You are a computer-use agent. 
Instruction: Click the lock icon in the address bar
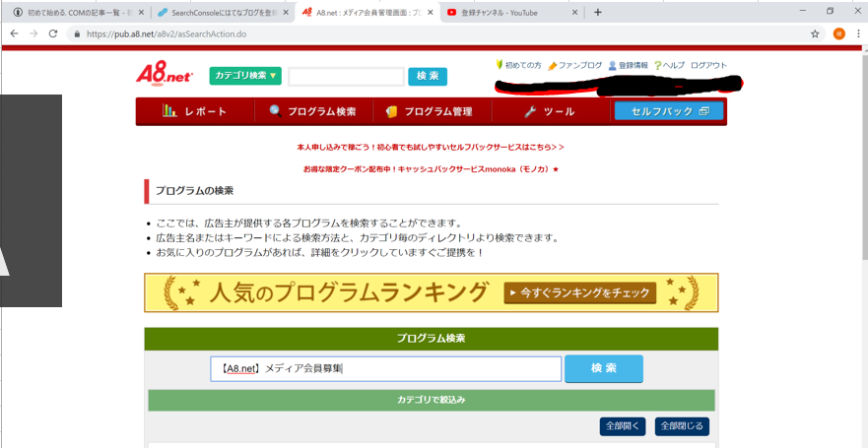[x=77, y=33]
